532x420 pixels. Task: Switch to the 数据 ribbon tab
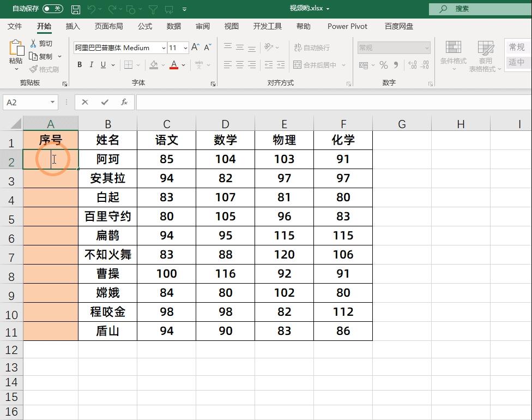tap(174, 26)
